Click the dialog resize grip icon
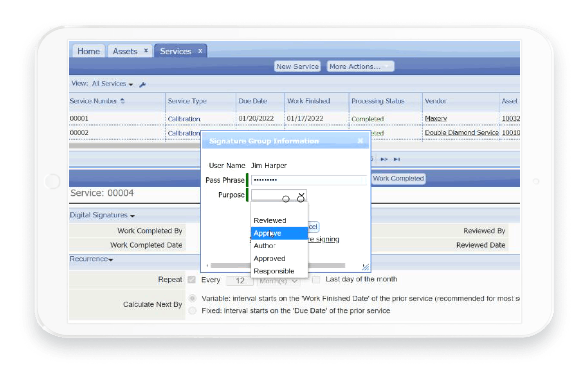The image size is (588, 384). 365,267
